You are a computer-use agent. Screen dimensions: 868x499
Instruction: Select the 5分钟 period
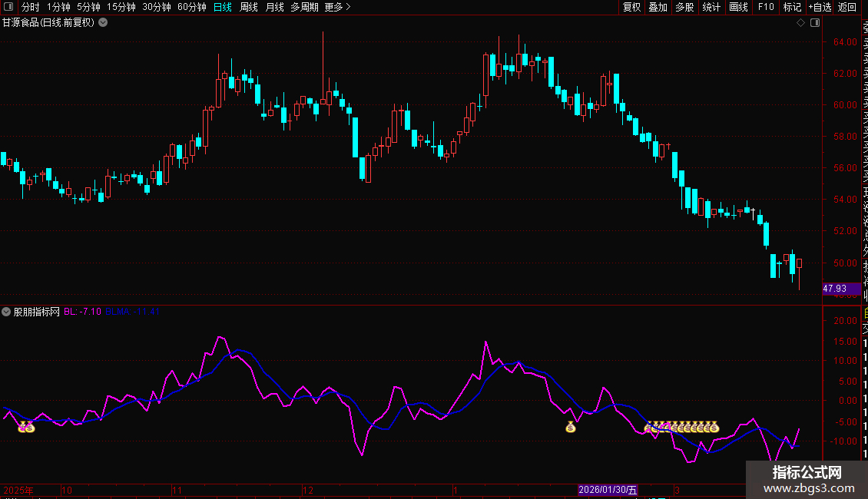coord(88,7)
